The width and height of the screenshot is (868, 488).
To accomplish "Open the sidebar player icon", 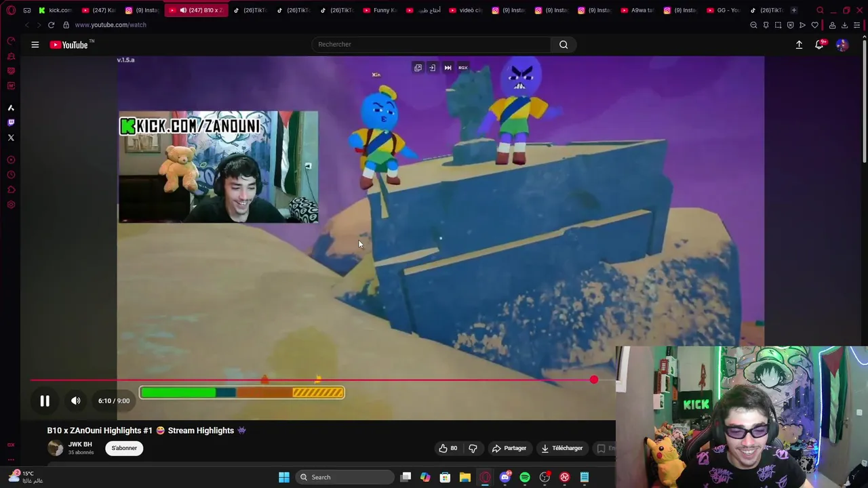I will coord(11,160).
